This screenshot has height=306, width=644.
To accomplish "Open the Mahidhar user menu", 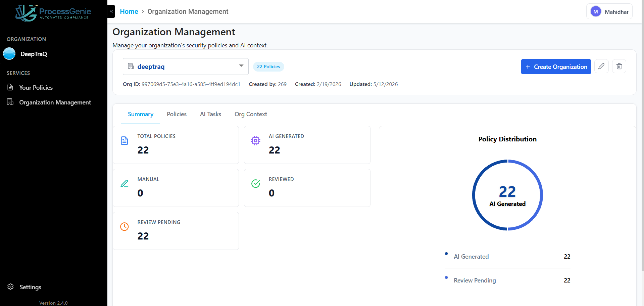I will coord(609,11).
